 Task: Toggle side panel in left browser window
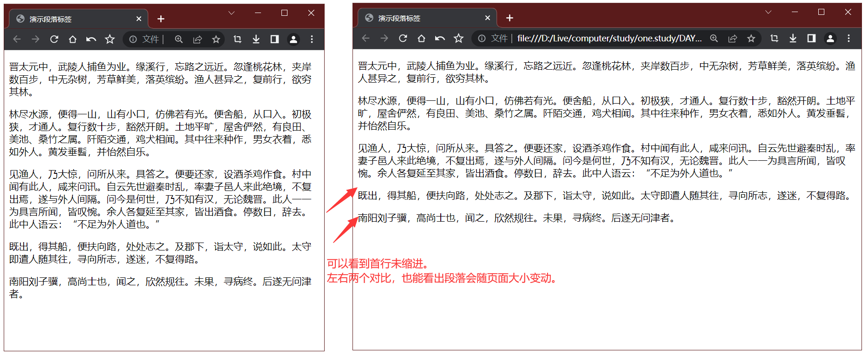click(x=274, y=39)
